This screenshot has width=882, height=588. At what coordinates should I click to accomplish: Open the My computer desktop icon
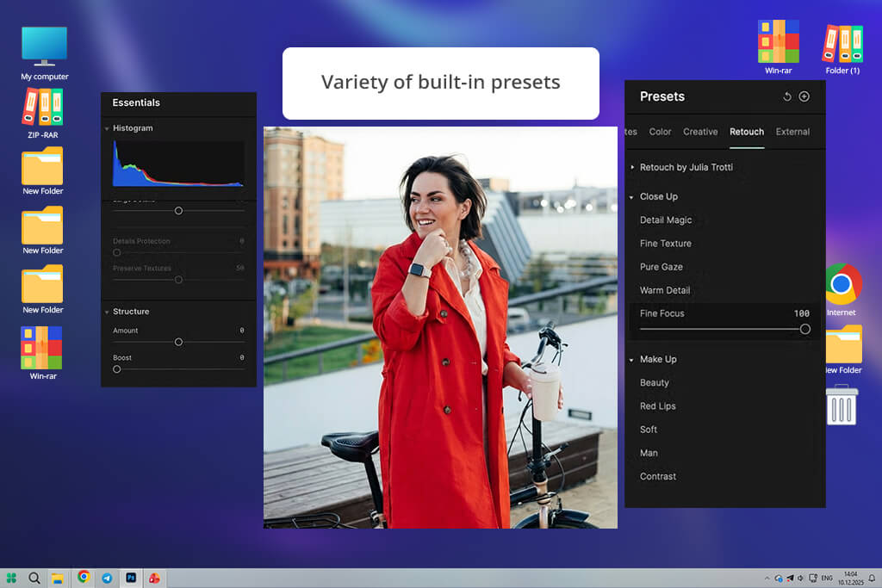pyautogui.click(x=45, y=53)
